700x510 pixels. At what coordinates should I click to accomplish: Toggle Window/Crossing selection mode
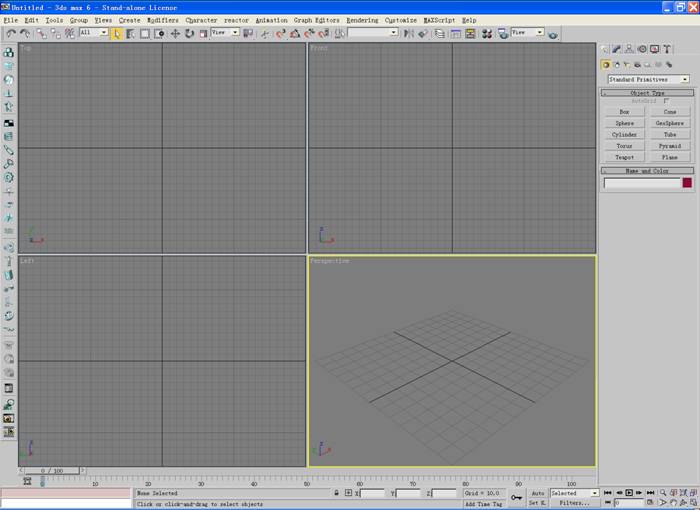[159, 33]
